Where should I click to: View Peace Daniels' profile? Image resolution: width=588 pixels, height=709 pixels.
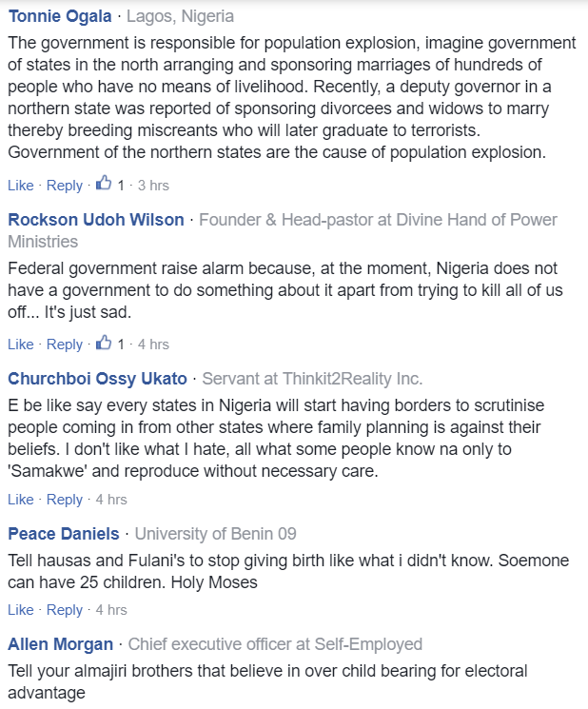tap(64, 533)
